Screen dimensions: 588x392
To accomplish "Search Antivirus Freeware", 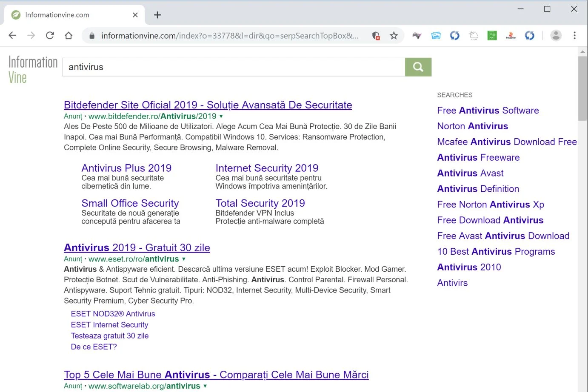I will click(x=478, y=158).
